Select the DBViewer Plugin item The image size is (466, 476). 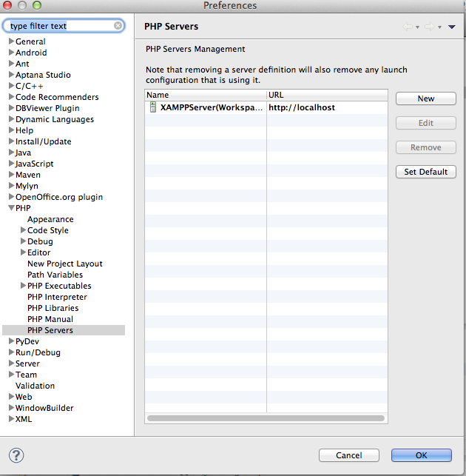tap(47, 108)
